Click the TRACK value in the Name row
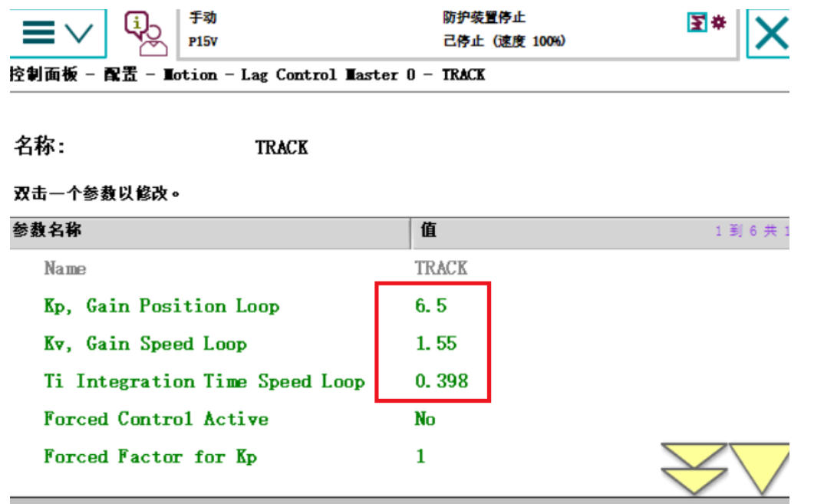Image resolution: width=824 pixels, height=504 pixels. pyautogui.click(x=440, y=268)
